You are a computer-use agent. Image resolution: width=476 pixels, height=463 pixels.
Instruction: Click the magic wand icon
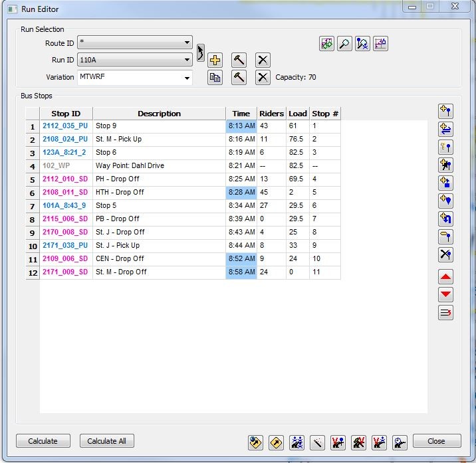pos(318,442)
